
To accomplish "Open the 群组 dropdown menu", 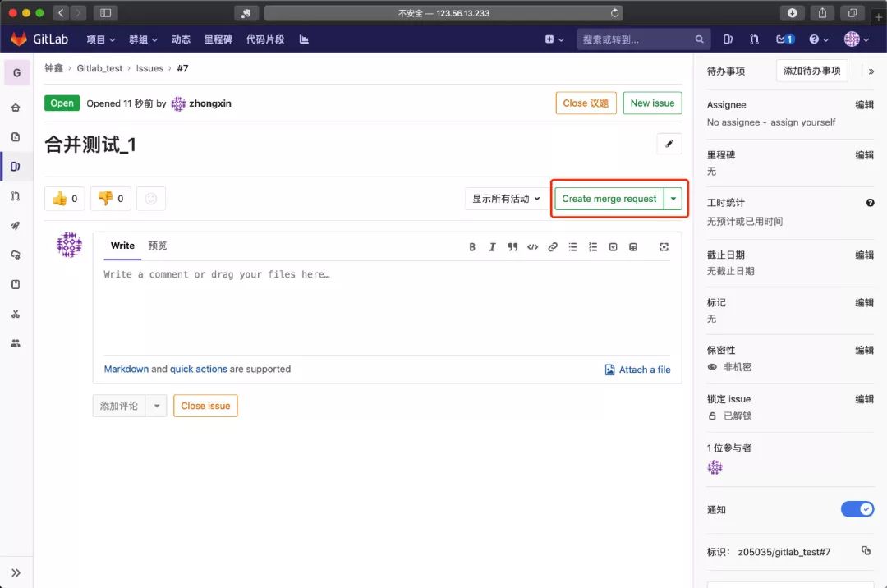I will pos(143,39).
